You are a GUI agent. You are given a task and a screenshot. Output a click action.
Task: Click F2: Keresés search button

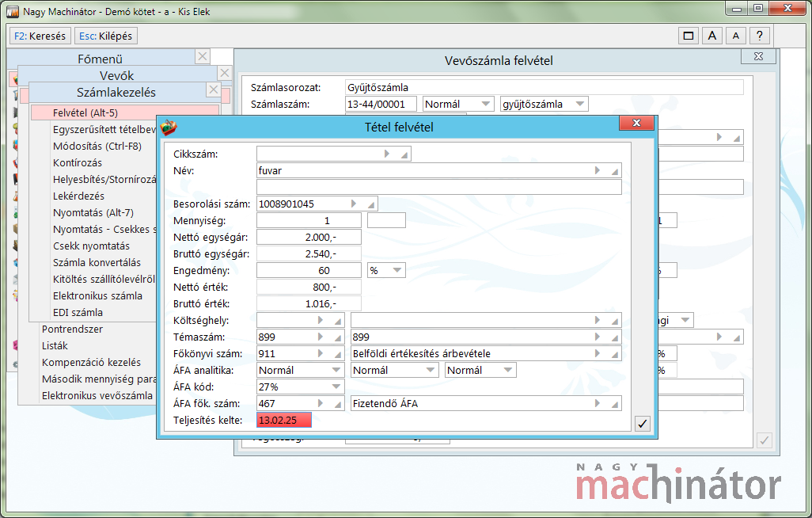point(40,36)
